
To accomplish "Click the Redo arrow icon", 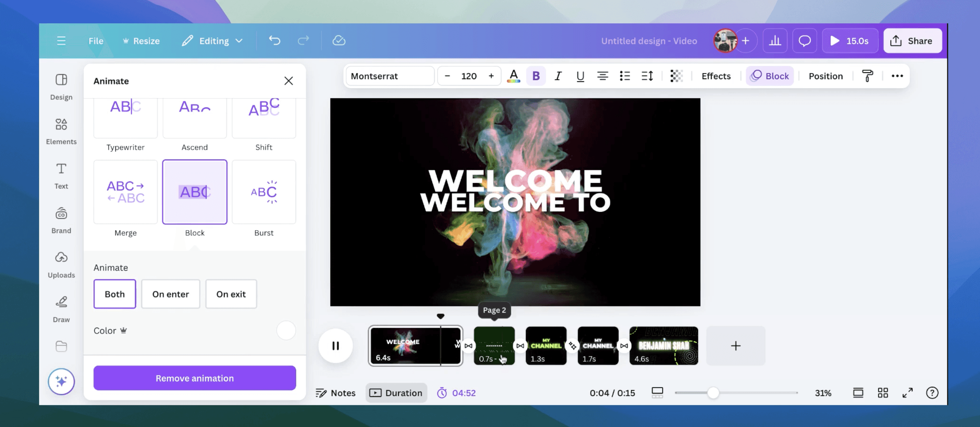I will 303,40.
